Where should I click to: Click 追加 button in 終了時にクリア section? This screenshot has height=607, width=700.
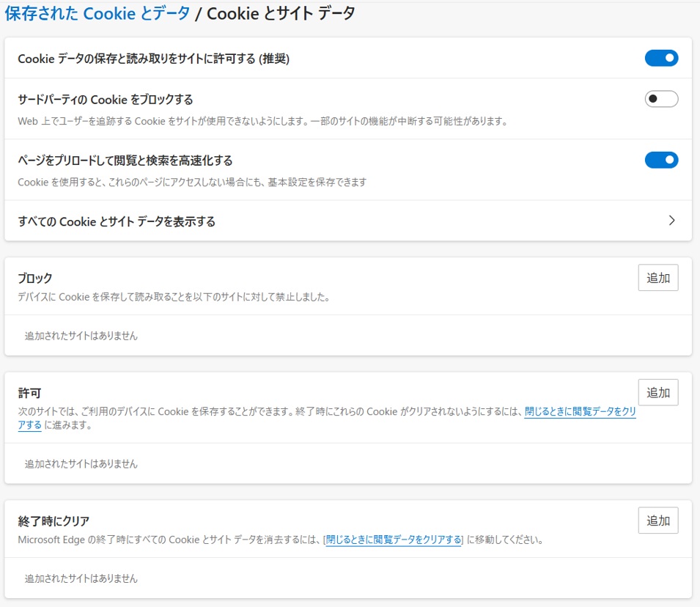coord(658,520)
